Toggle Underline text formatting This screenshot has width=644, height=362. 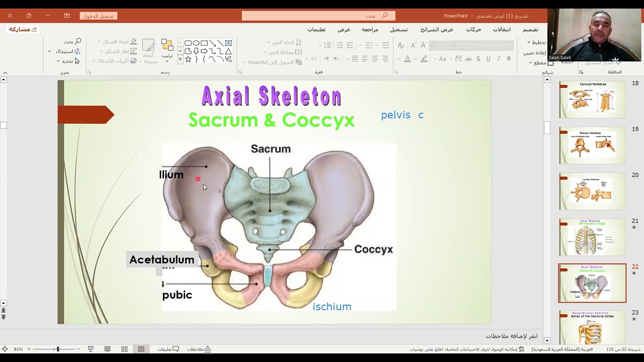point(488,59)
